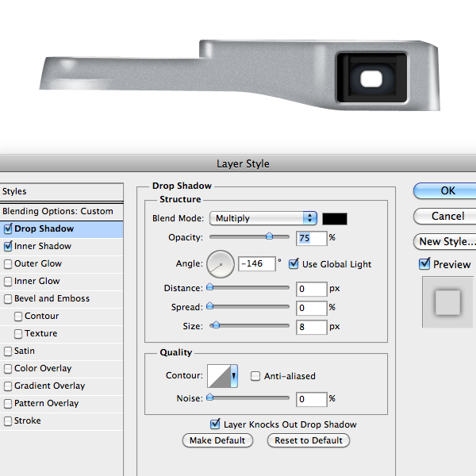Click the Opacity slider handle
Viewport: 476px width, 476px height.
269,236
